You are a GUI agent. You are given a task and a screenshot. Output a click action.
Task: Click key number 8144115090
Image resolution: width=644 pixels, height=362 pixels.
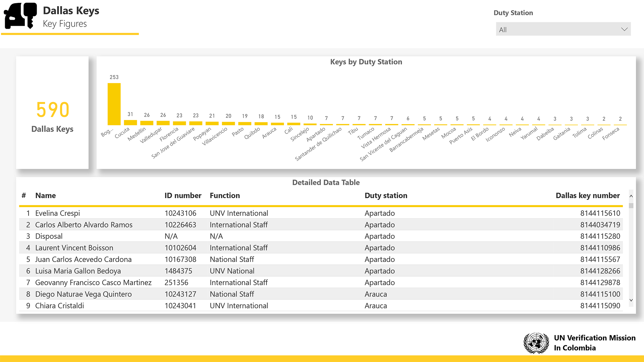pyautogui.click(x=600, y=306)
